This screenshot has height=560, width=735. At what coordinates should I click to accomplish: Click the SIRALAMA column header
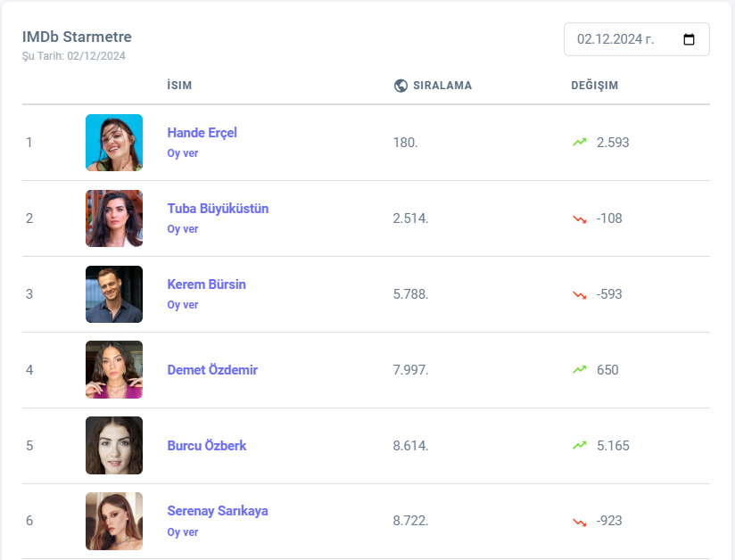point(442,86)
